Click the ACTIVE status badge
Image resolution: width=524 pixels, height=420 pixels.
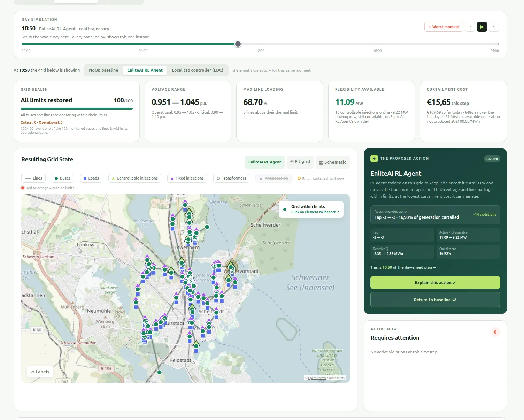tap(492, 159)
